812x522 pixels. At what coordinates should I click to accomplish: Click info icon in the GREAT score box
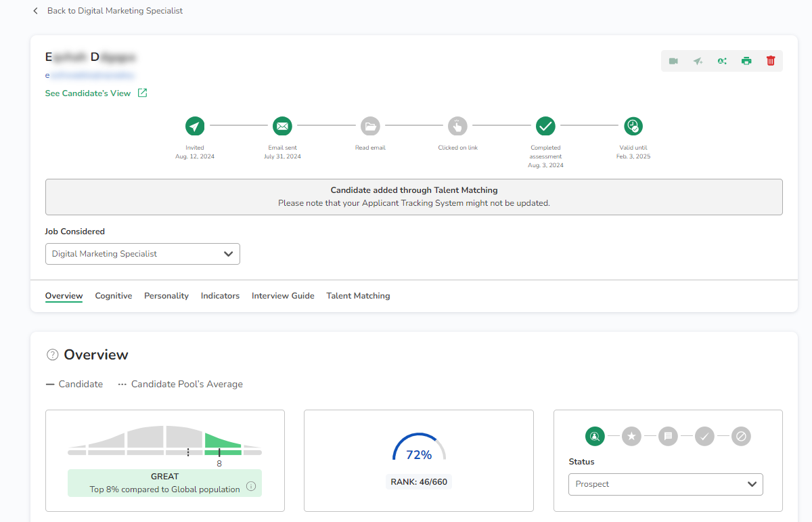coord(251,486)
